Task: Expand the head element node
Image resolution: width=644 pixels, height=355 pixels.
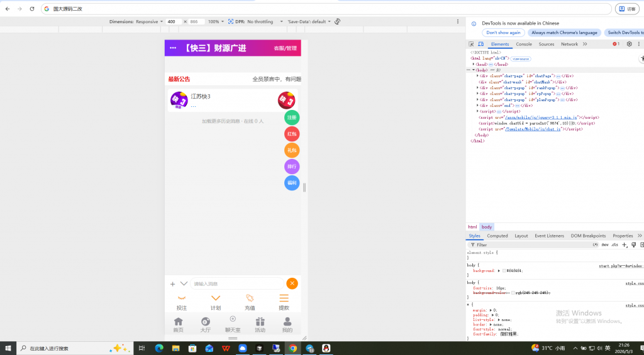Action: coord(474,65)
